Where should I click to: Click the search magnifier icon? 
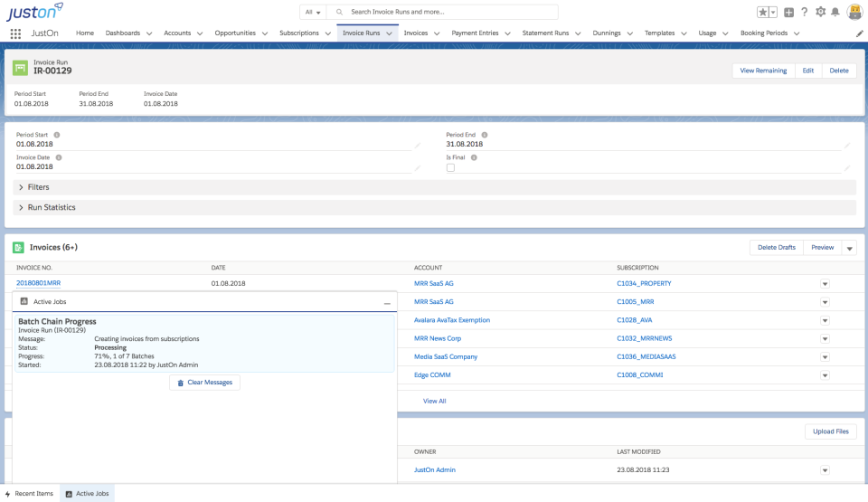pos(339,12)
